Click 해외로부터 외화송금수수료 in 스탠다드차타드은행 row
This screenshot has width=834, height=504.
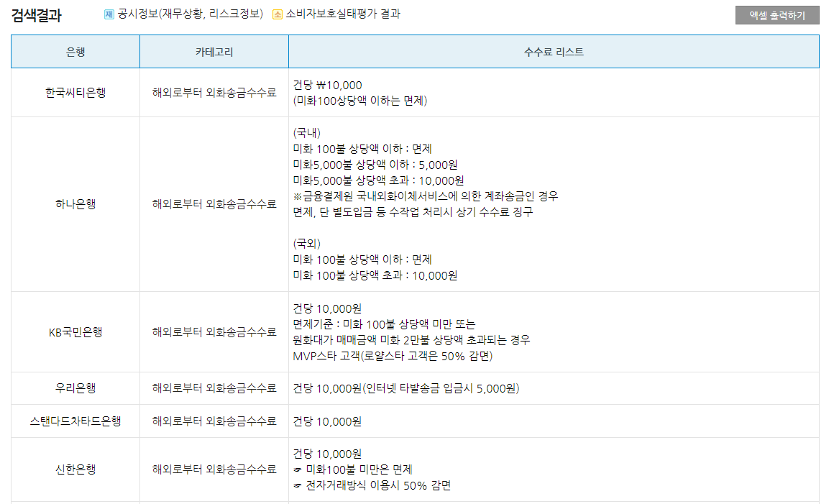(214, 421)
